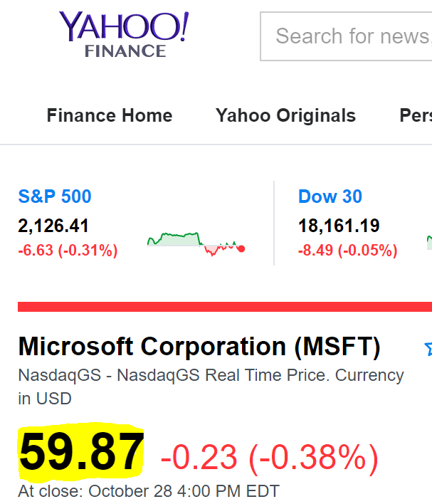Click the MSFT change -0.23 (-0.38%)

tap(269, 456)
